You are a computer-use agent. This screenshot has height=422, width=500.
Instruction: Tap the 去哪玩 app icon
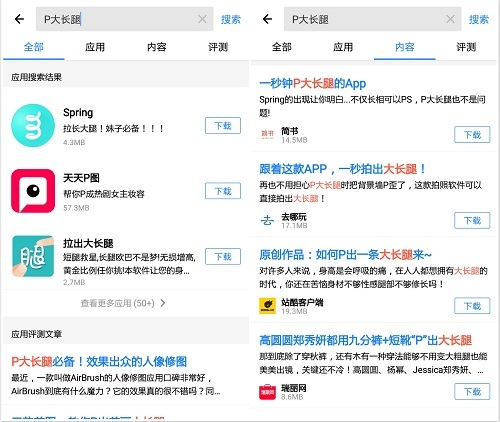coord(267,220)
